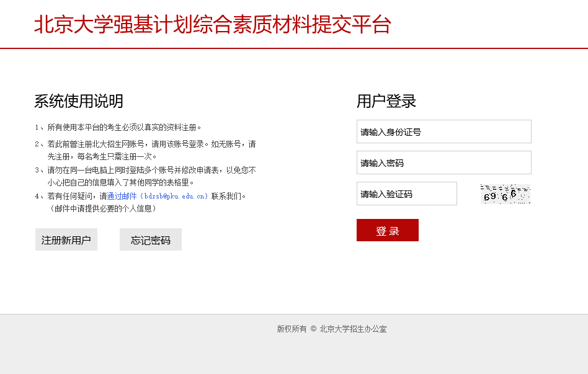Viewport: 588px width, 374px height.
Task: Click the 版权所有 北京大学招生办公室 footer text
Action: pyautogui.click(x=332, y=329)
